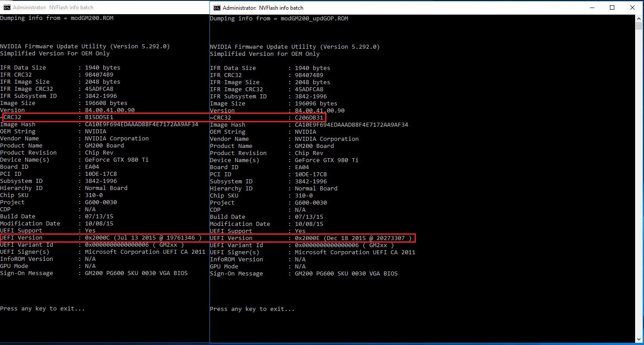This screenshot has width=644, height=345.
Task: Click PCI ID '10DE-17C8' in updGOP window
Action: [x=311, y=174]
